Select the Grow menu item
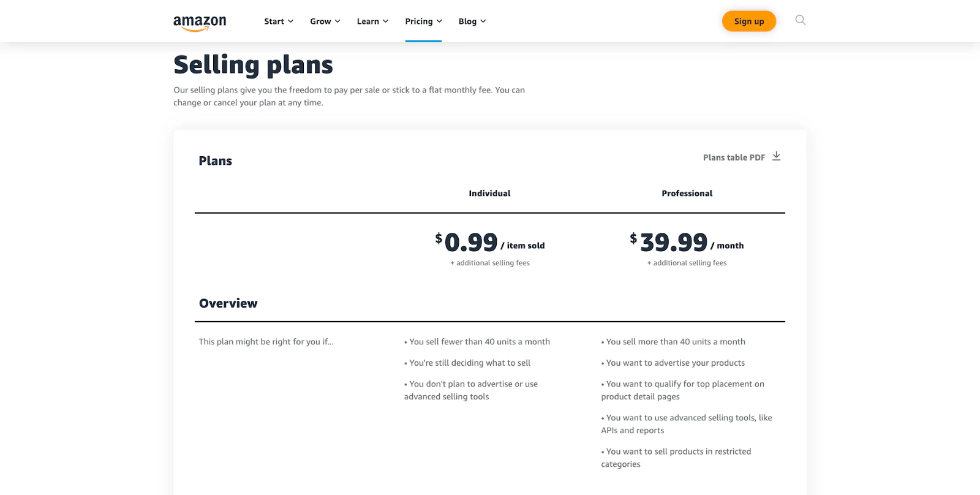The height and width of the screenshot is (495, 980). pos(320,21)
